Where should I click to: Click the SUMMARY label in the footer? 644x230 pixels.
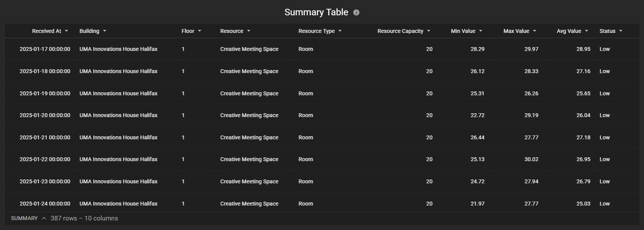pyautogui.click(x=24, y=218)
